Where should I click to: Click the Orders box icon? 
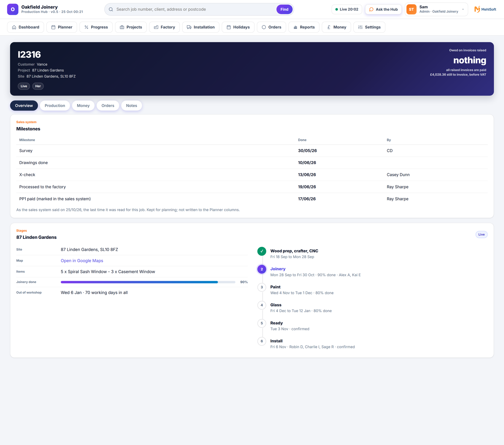click(x=264, y=27)
